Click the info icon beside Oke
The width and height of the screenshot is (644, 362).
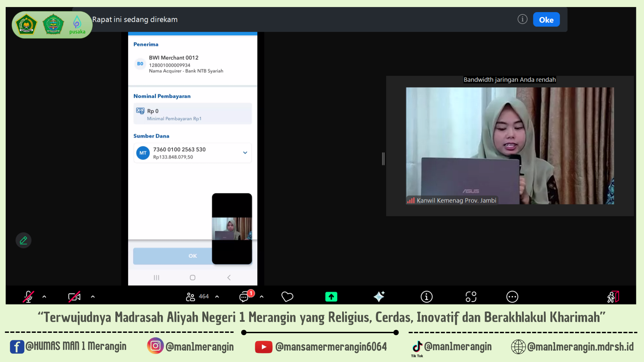coord(522,19)
